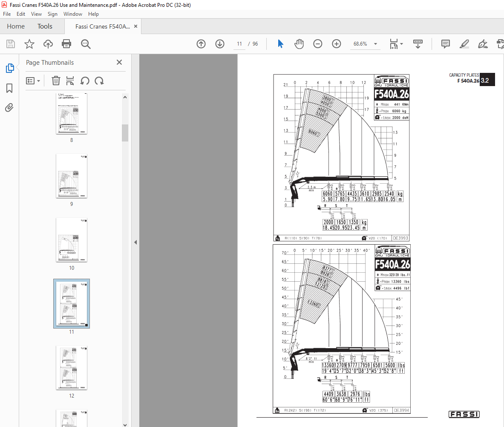Switch to the Home tab
504x427 pixels.
16,26
